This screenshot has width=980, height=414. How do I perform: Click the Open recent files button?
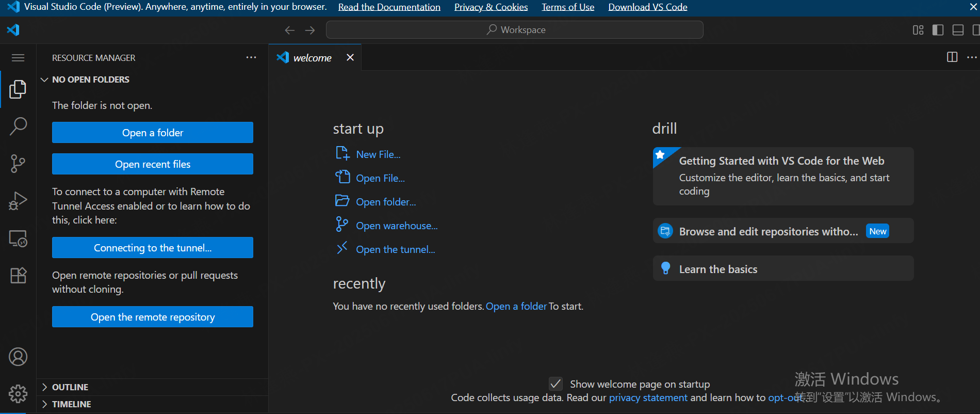pos(153,164)
